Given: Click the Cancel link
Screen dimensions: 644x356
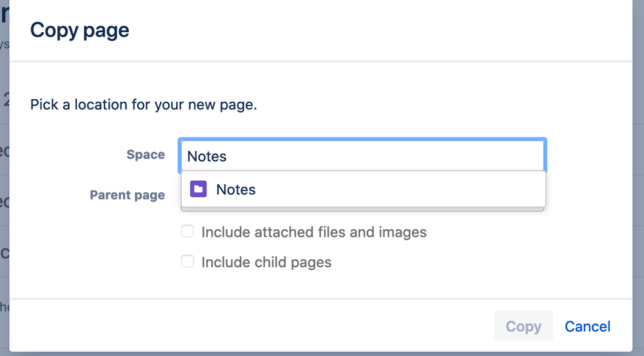Looking at the screenshot, I should coord(587,326).
